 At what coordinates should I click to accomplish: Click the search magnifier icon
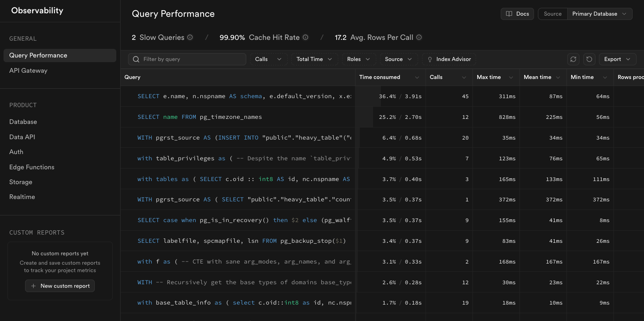[136, 59]
